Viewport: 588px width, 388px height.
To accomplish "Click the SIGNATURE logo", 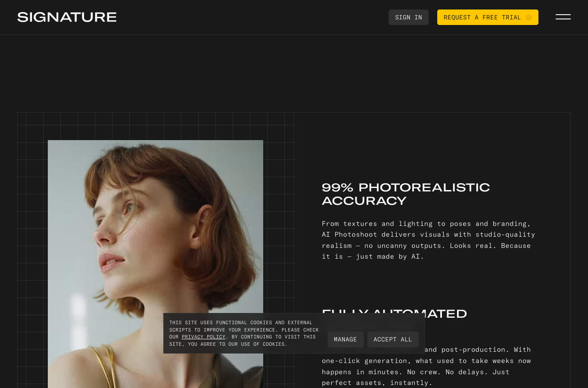I will click(x=67, y=17).
